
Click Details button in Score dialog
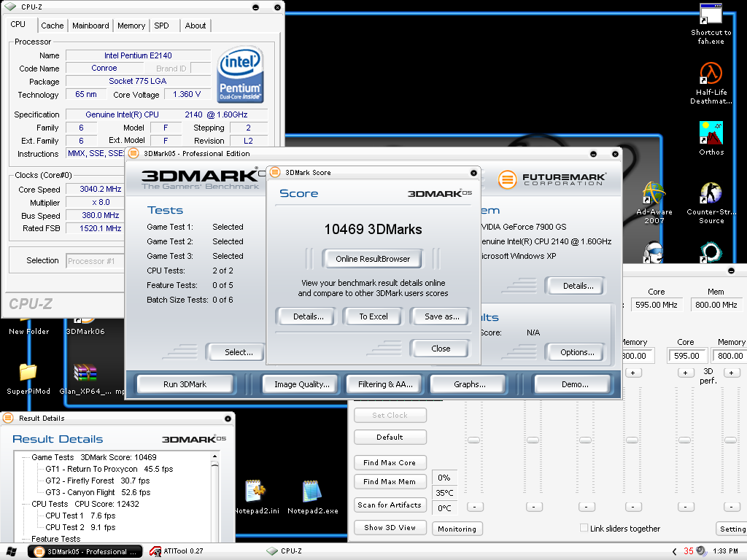[309, 316]
